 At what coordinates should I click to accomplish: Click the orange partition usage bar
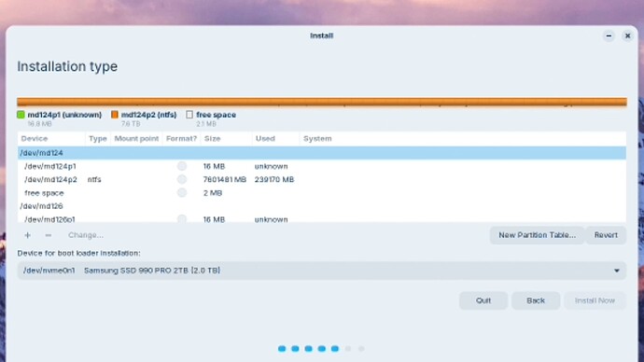(x=322, y=103)
